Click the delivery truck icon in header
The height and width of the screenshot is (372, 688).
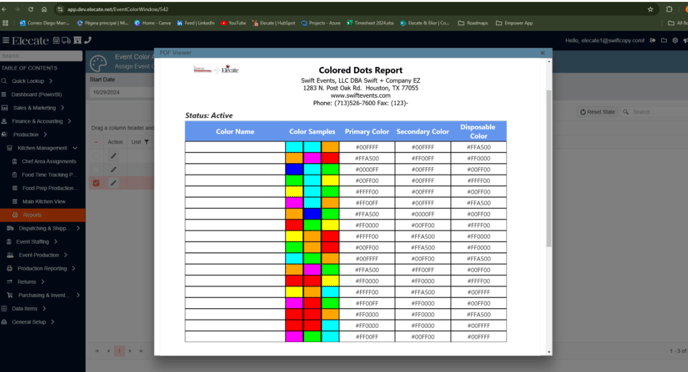tap(66, 40)
